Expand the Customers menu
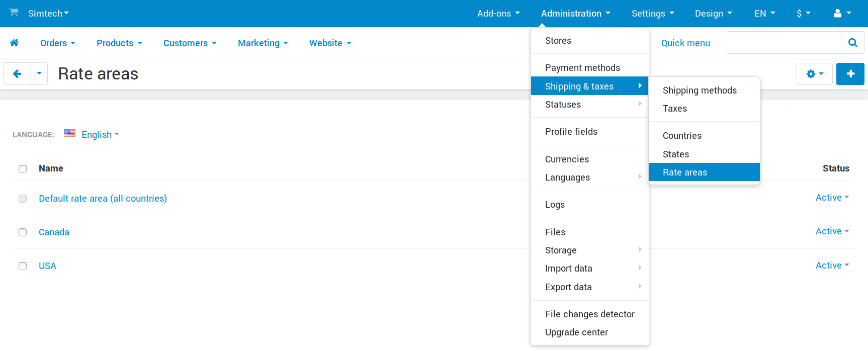The height and width of the screenshot is (351, 868). [190, 43]
